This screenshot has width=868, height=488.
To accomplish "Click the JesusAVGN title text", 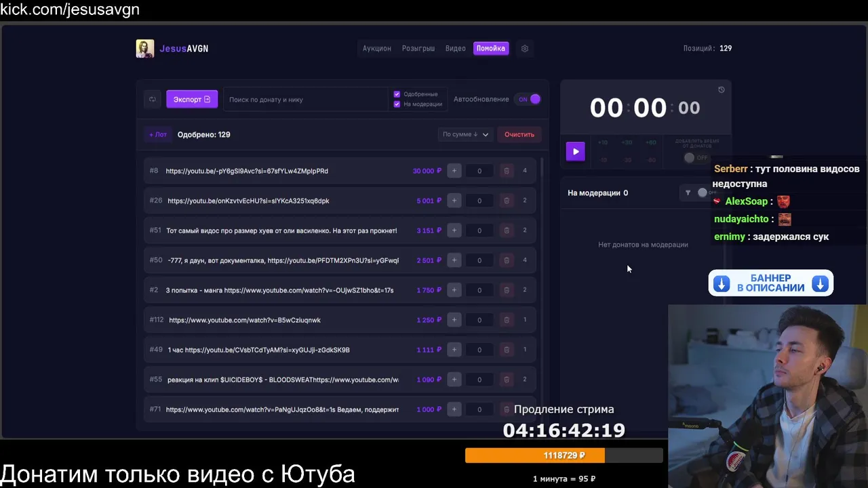I will coord(184,49).
